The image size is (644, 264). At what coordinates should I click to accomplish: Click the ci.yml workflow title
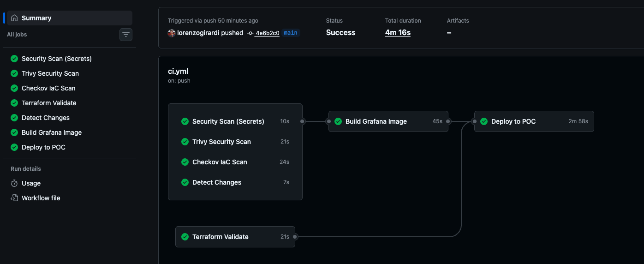click(x=178, y=71)
